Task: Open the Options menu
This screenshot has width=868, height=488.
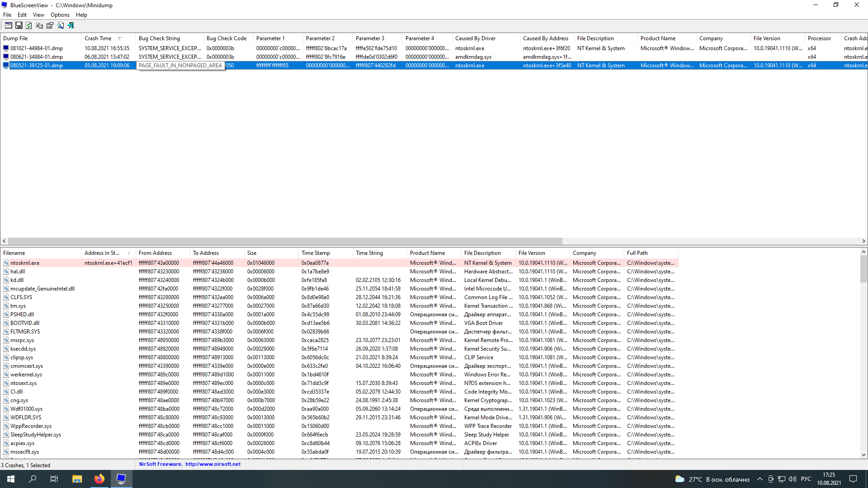Action: click(x=59, y=14)
